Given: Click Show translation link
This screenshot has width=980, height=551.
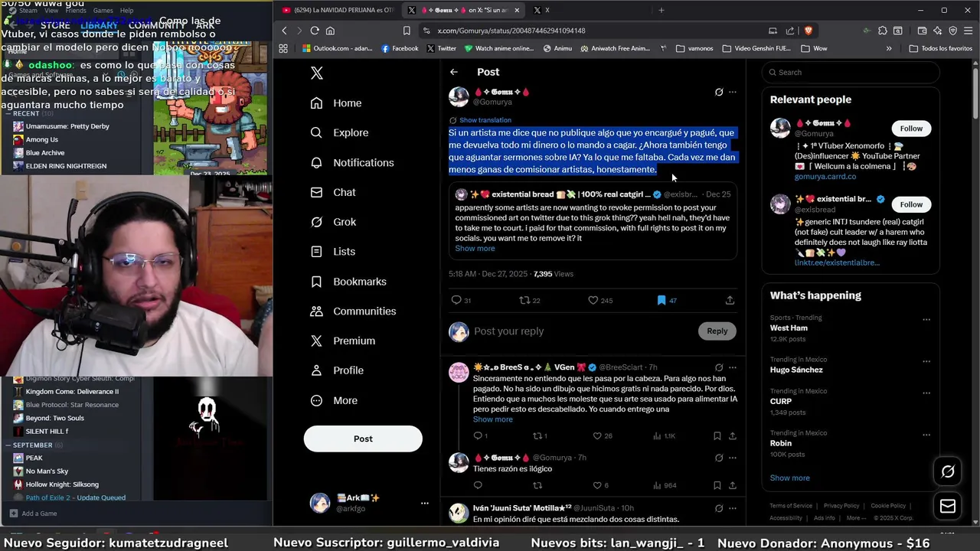Looking at the screenshot, I should 485,120.
